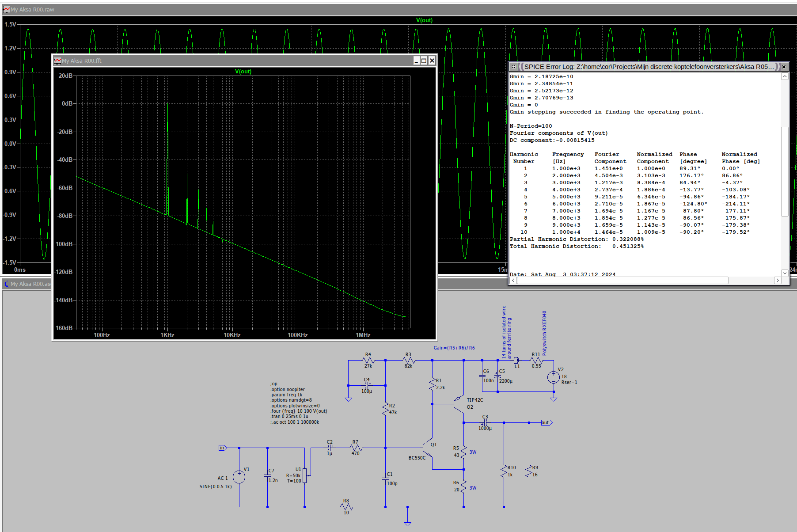The width and height of the screenshot is (797, 532).
Task: Click the SPICE Error Log title bar icon
Action: tap(513, 67)
